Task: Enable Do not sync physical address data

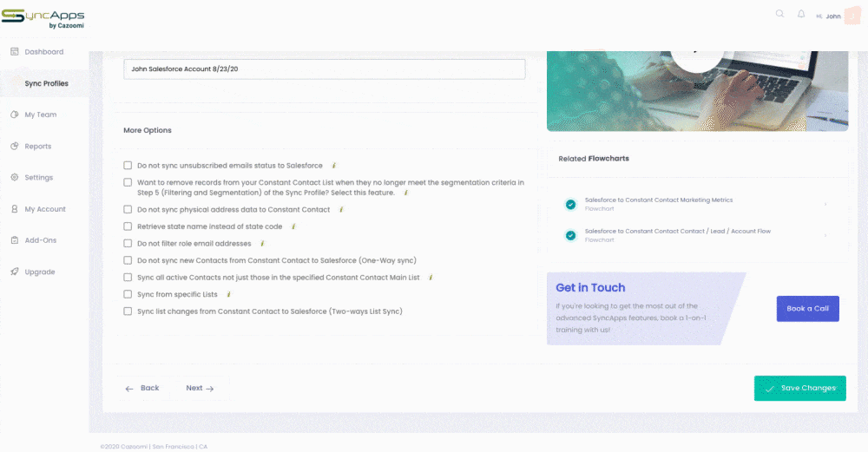Action: 128,210
